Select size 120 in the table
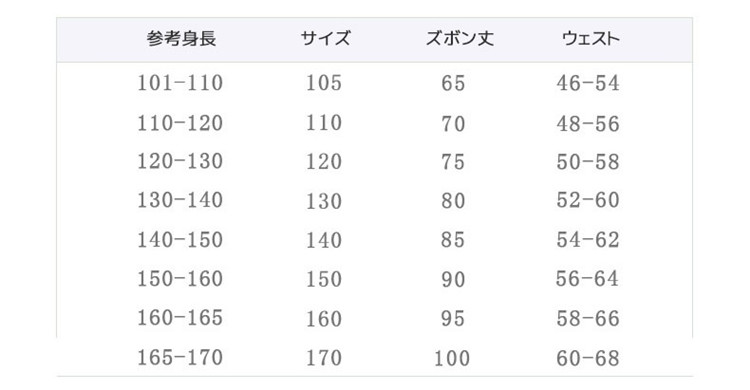The height and width of the screenshot is (390, 750). point(324,162)
